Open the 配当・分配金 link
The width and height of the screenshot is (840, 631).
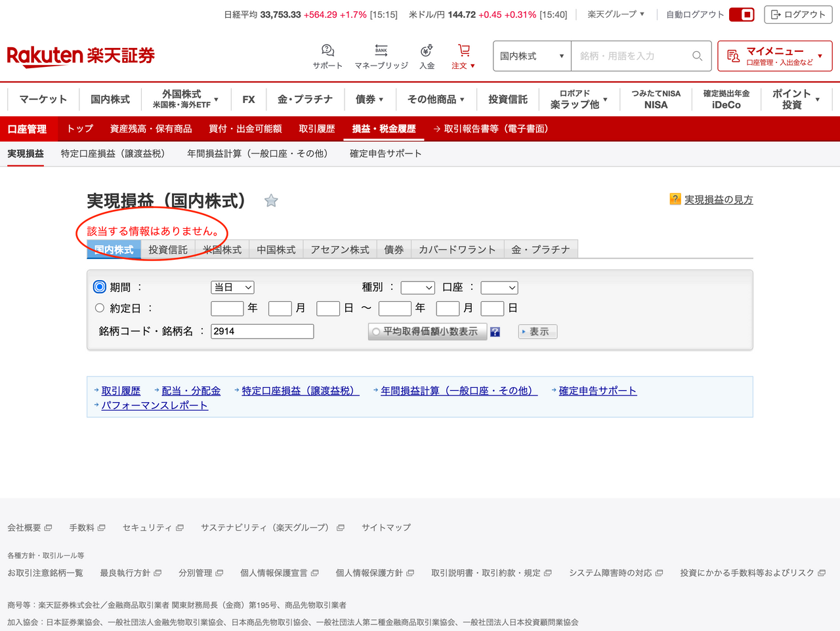(x=190, y=390)
